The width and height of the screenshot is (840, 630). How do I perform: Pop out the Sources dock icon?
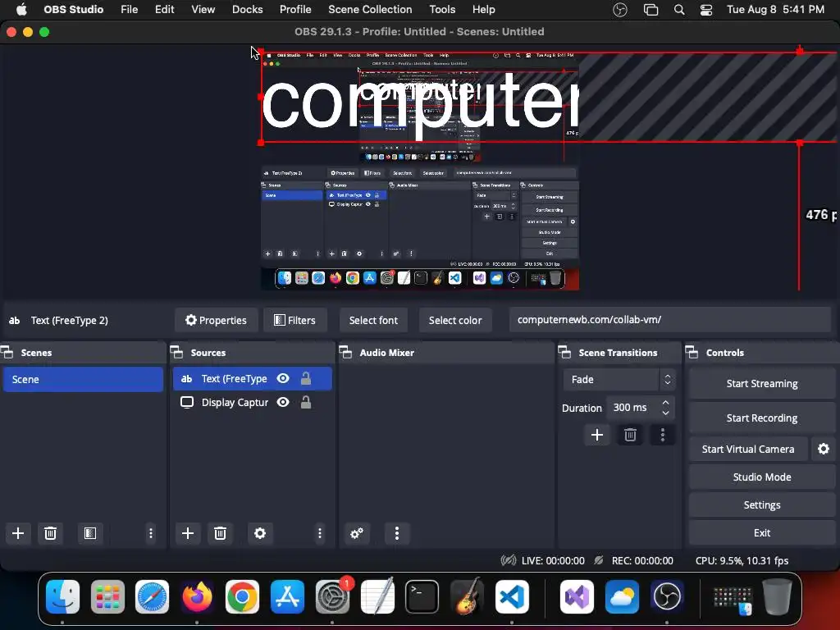(x=177, y=353)
